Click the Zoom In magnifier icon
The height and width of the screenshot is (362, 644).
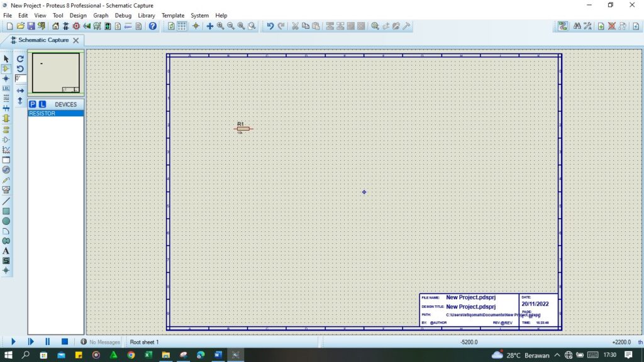click(x=219, y=26)
